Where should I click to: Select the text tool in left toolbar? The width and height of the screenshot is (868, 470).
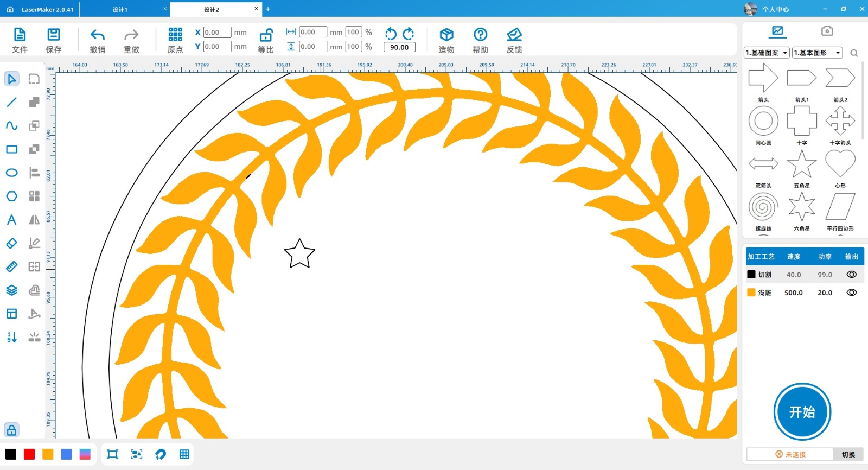[11, 220]
